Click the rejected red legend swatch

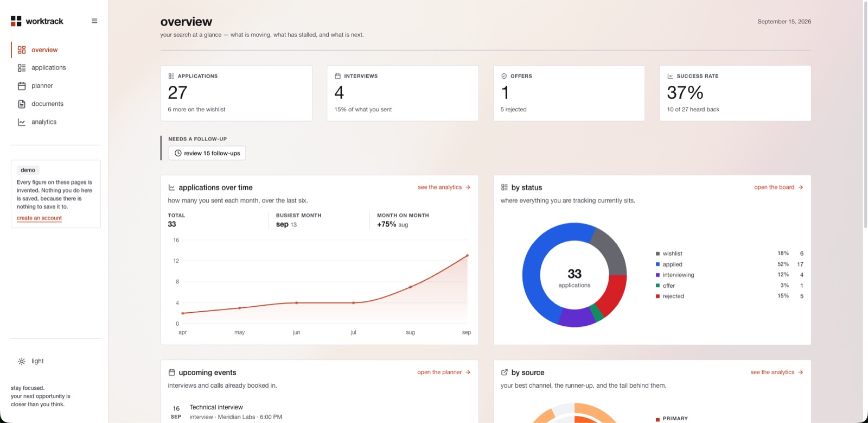tap(658, 296)
